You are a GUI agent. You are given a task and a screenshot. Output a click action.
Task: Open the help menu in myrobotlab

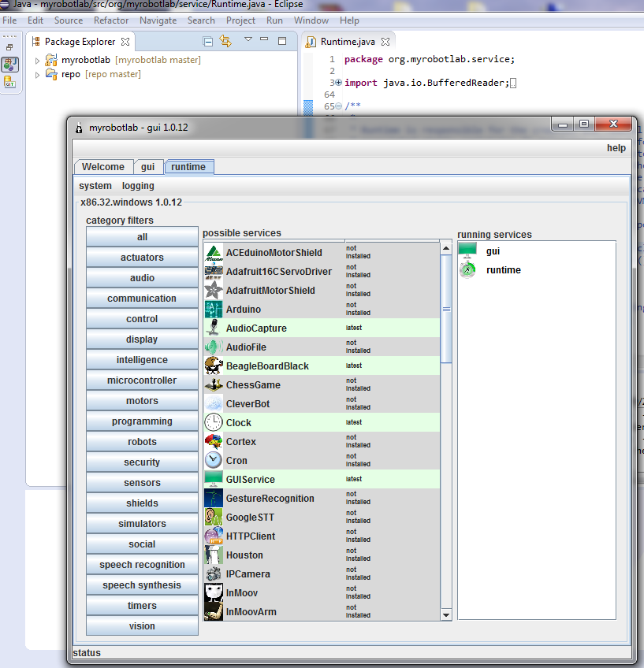tap(616, 148)
